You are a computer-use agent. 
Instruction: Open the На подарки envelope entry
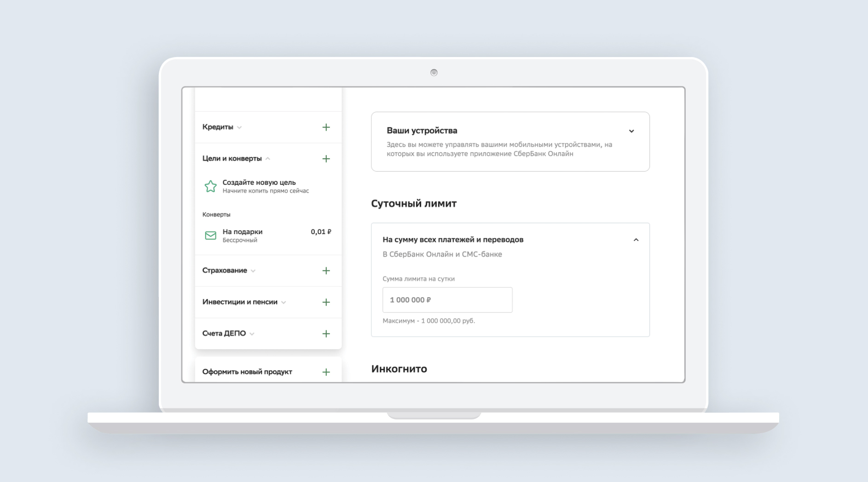(x=243, y=232)
